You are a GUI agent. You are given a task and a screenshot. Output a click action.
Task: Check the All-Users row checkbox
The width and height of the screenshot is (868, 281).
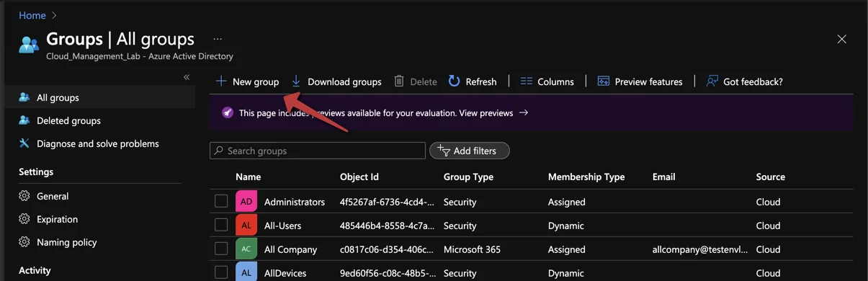click(221, 226)
